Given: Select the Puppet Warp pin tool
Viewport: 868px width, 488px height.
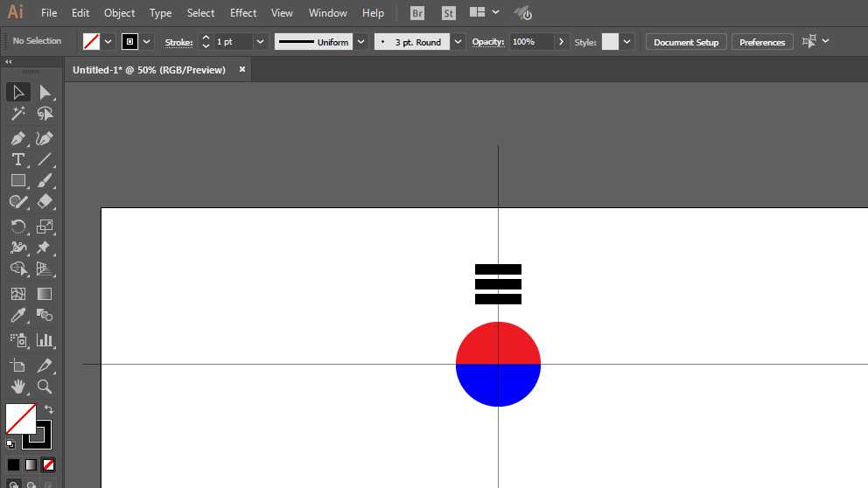Looking at the screenshot, I should [x=45, y=247].
